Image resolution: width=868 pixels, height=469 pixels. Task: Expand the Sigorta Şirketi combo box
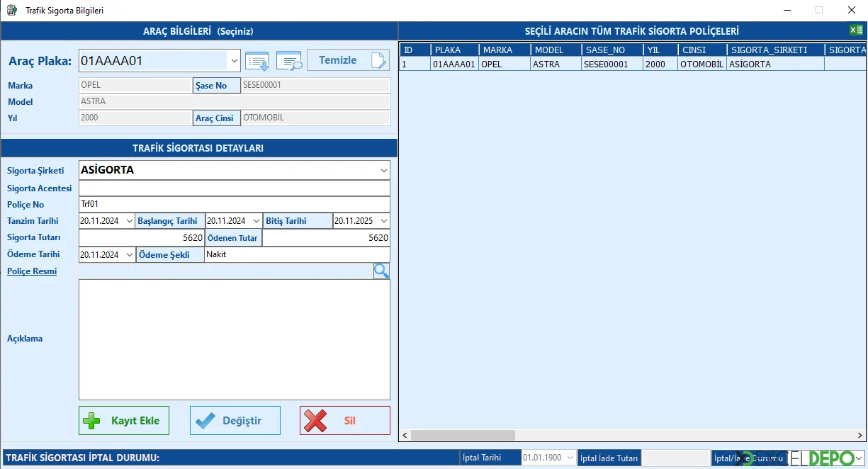[x=383, y=171]
